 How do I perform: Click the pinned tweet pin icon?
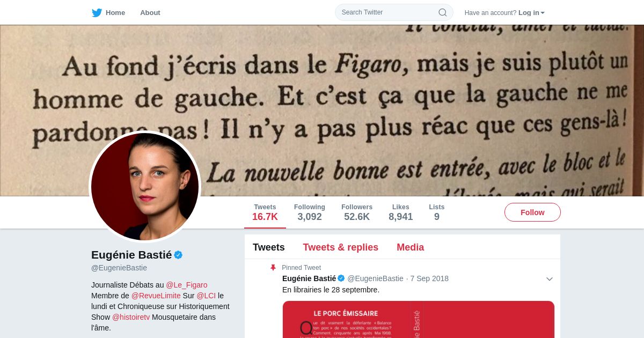273,267
